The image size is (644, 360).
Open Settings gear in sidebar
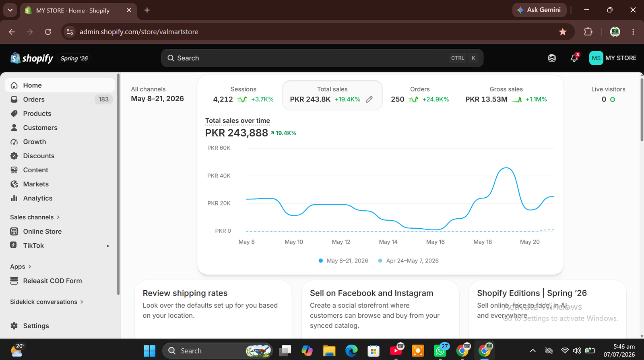click(x=14, y=326)
